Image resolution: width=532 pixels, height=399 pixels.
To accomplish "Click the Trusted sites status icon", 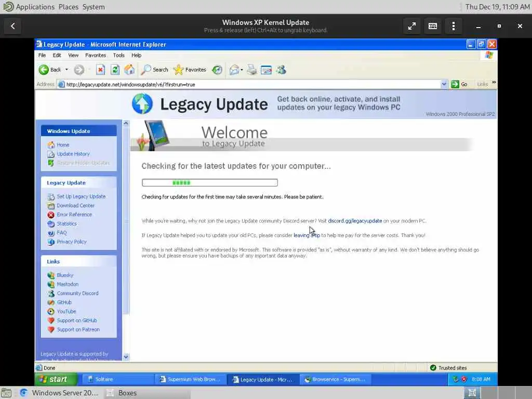I will pyautogui.click(x=433, y=368).
